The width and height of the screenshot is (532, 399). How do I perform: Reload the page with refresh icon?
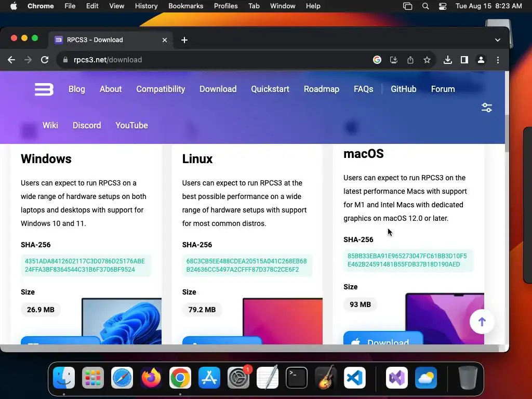coord(45,60)
